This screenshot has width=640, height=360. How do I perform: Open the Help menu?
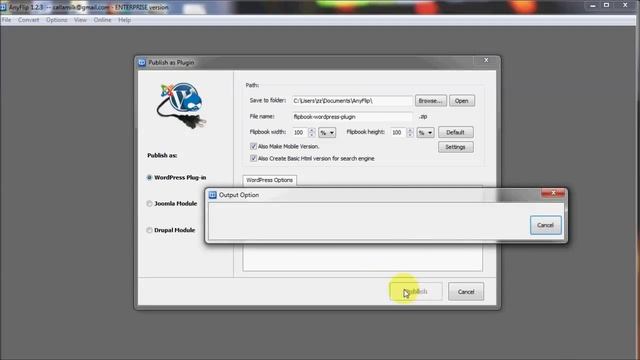124,20
